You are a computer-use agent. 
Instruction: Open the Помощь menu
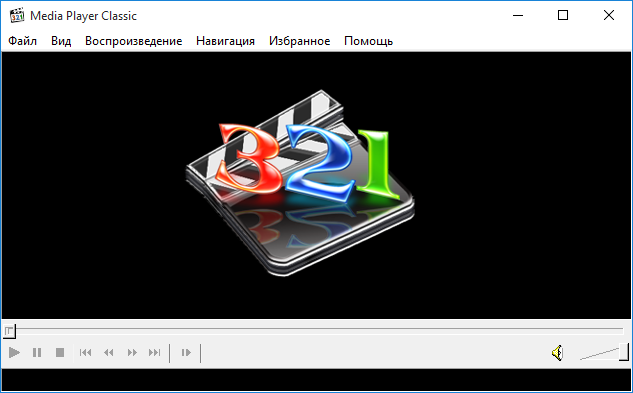tap(368, 41)
